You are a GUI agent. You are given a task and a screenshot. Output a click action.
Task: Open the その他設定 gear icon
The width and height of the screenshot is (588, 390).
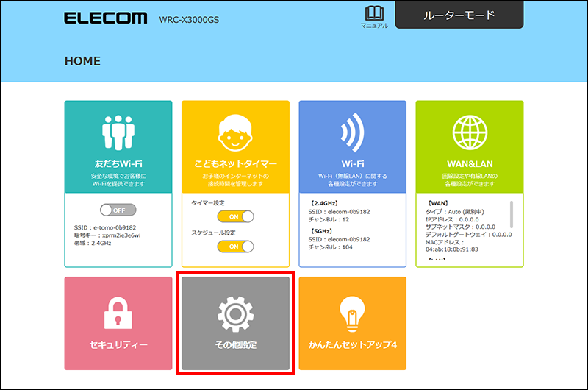click(x=235, y=313)
